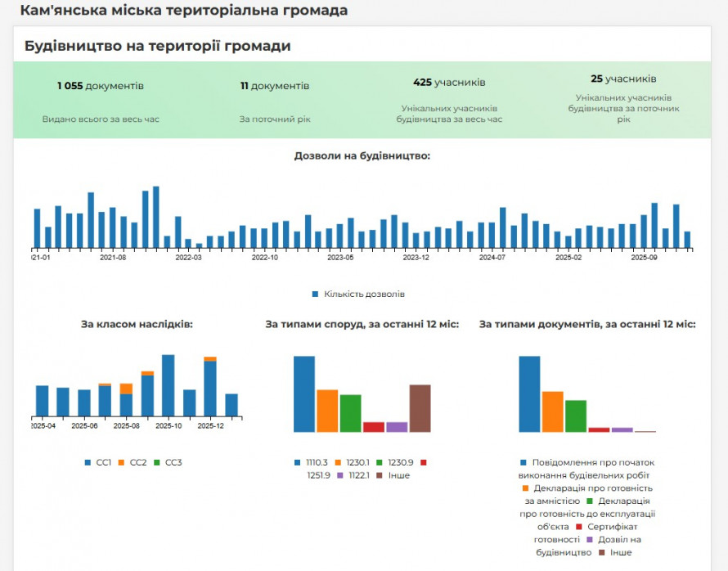Screen dimensions: 728x571
Task: Click '425 учасників' statistic
Action: point(449,83)
